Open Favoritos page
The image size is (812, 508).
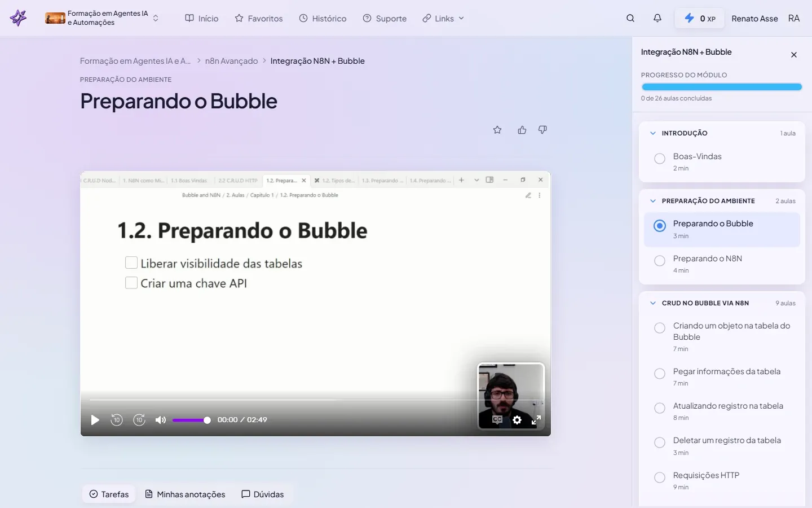[259, 18]
